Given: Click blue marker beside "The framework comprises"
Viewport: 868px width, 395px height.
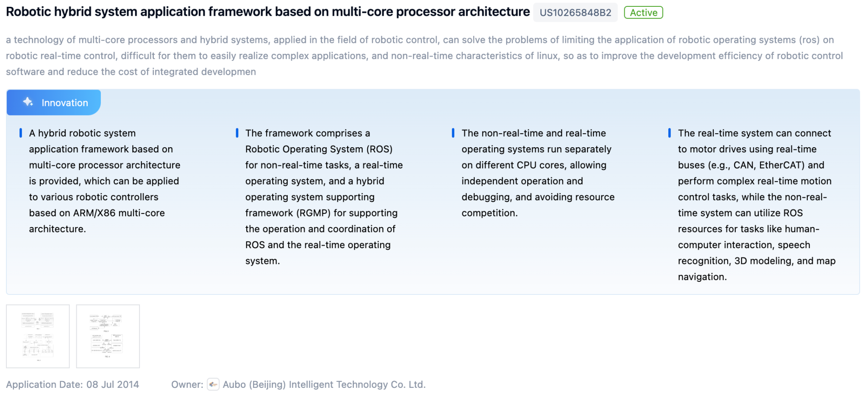Looking at the screenshot, I should (x=237, y=133).
